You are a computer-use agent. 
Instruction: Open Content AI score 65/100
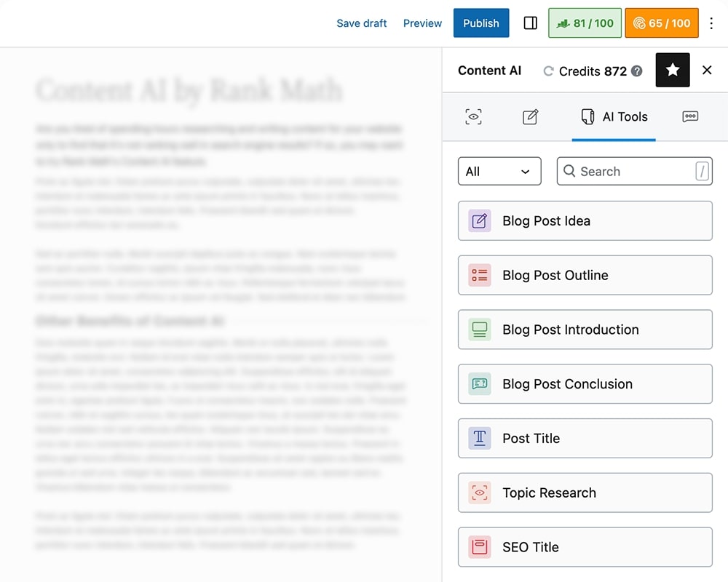661,23
